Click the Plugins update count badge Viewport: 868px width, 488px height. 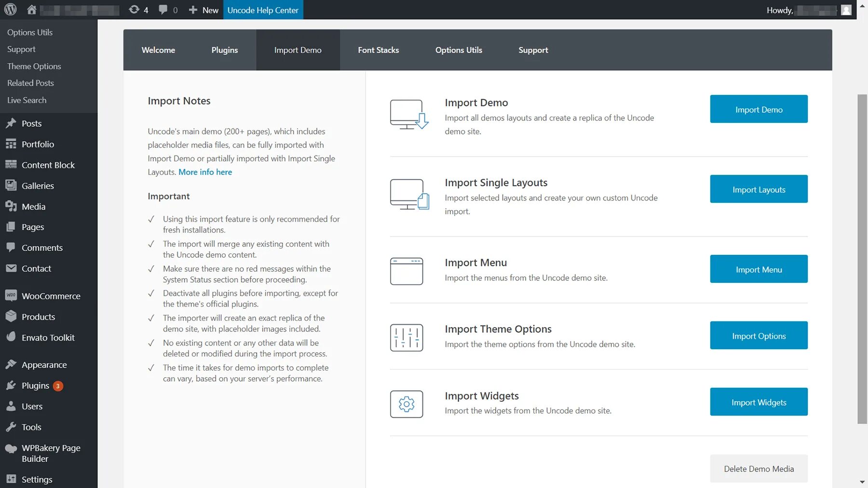58,386
